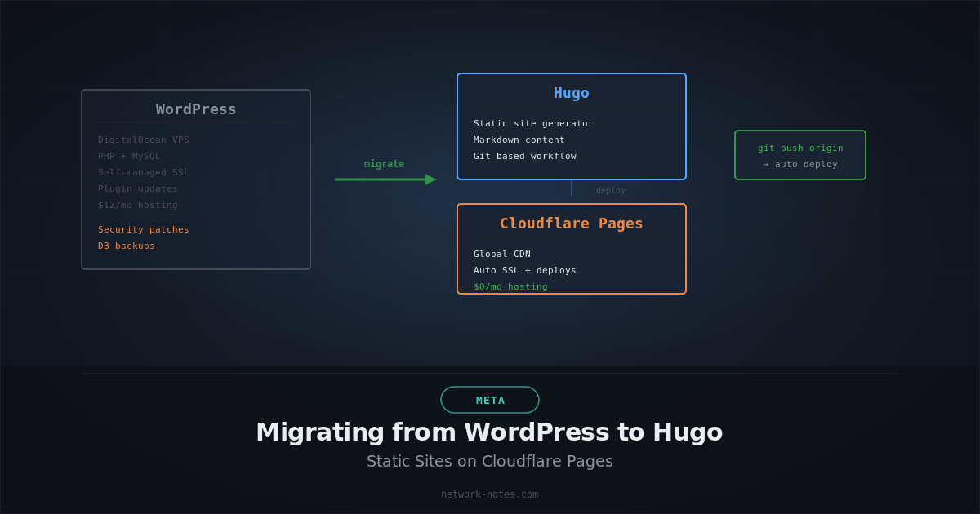Enable the DB backups entry
The width and height of the screenshot is (980, 514).
(127, 246)
